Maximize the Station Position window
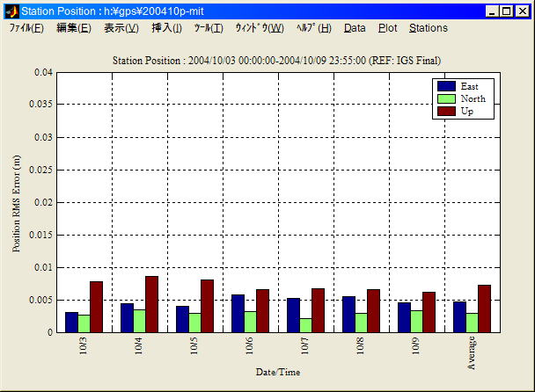 (x=507, y=11)
